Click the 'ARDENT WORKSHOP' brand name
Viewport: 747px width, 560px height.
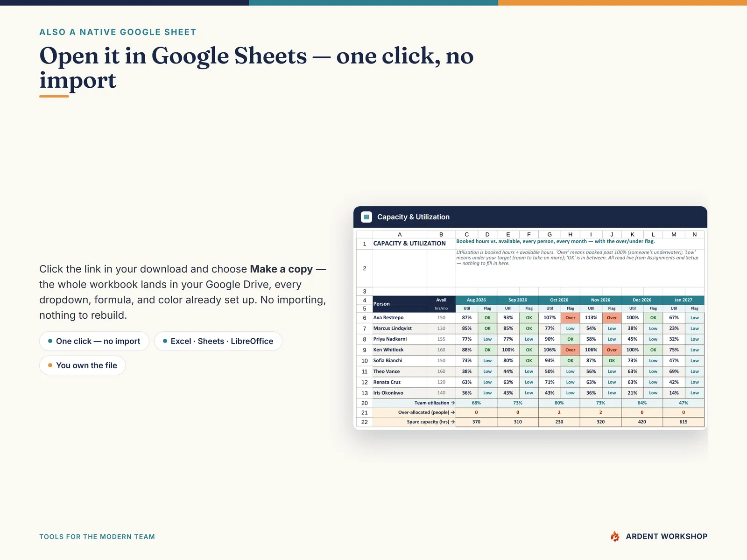[667, 537]
